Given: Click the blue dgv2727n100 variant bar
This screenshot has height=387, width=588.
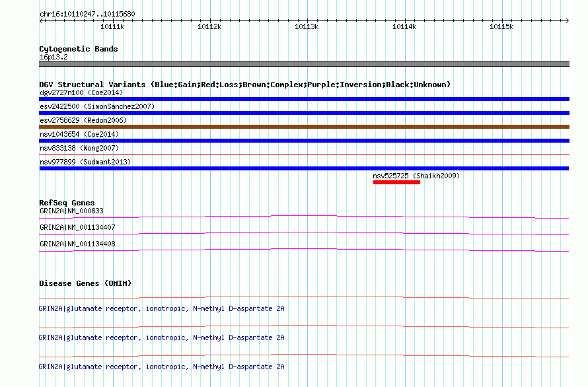Looking at the screenshot, I should (x=304, y=99).
